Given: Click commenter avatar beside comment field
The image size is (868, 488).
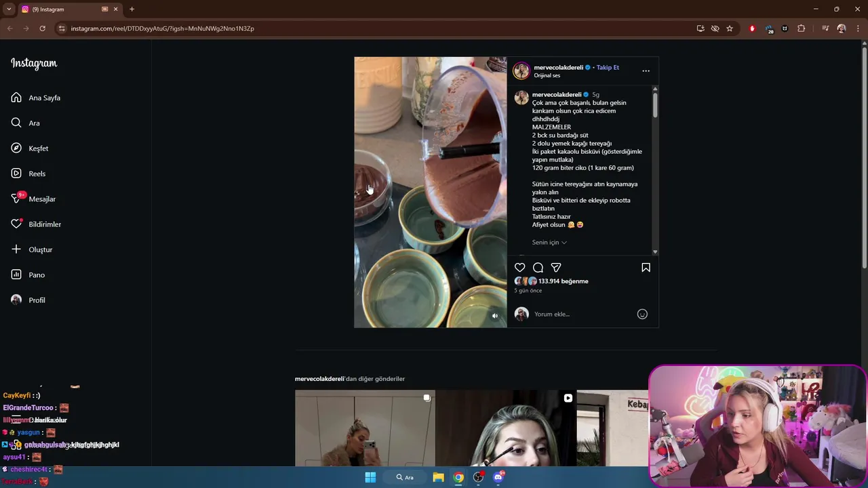Looking at the screenshot, I should click(x=521, y=314).
